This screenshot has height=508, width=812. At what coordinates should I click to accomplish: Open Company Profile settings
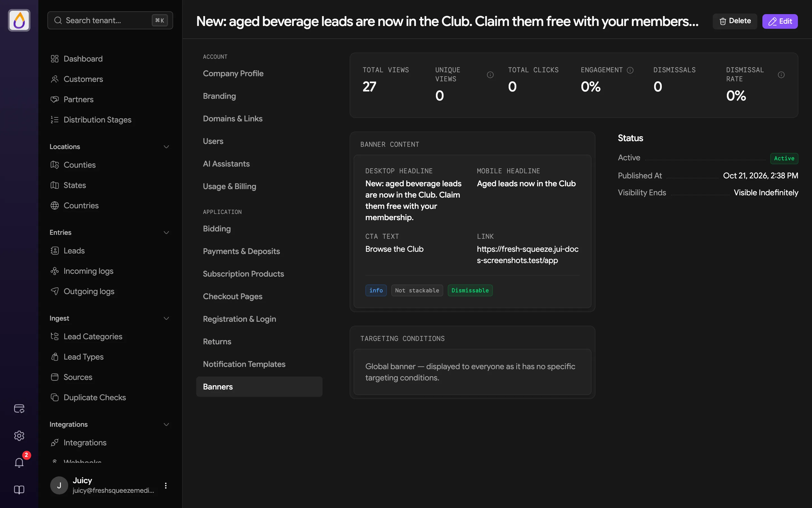tap(259, 74)
